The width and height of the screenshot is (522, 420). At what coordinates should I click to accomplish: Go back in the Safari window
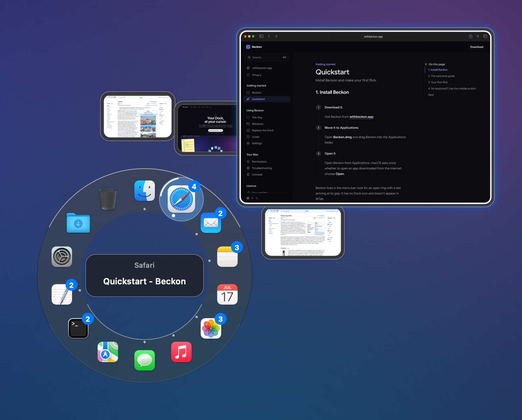pyautogui.click(x=269, y=36)
